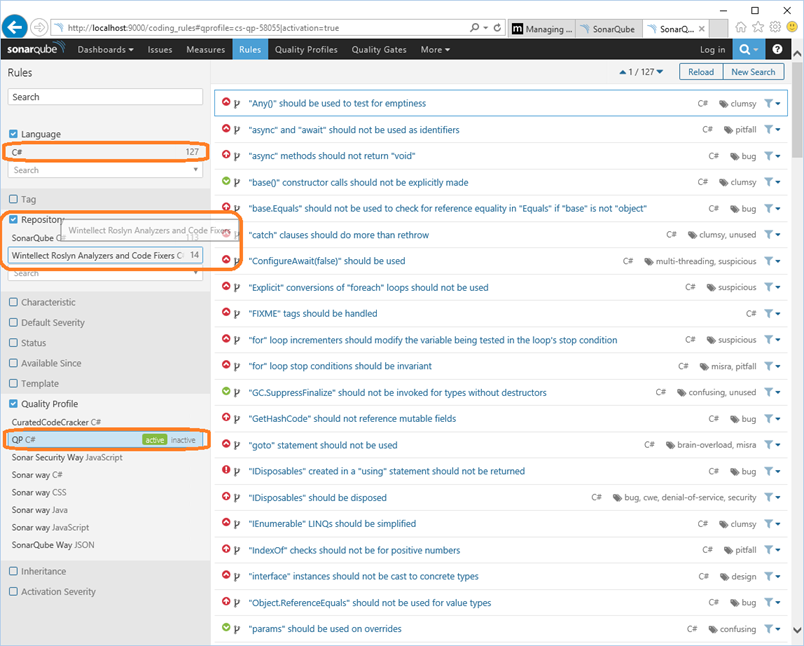
Task: Click the Reload button
Action: (x=701, y=72)
